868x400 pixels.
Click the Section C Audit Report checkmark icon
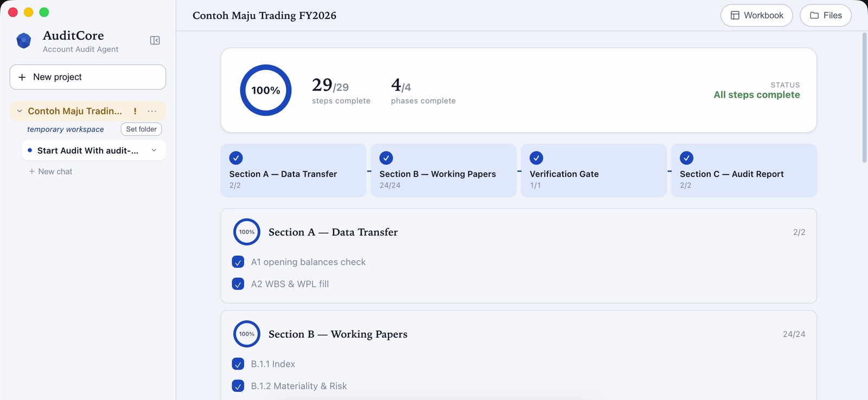[x=686, y=158]
